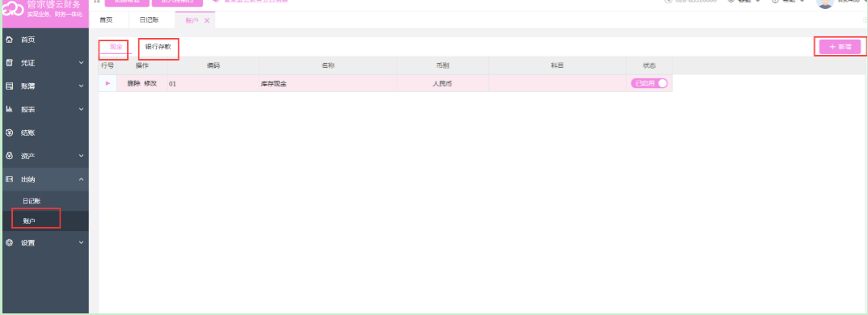Expand the 报表 menu chevron
The image size is (868, 315).
82,110
